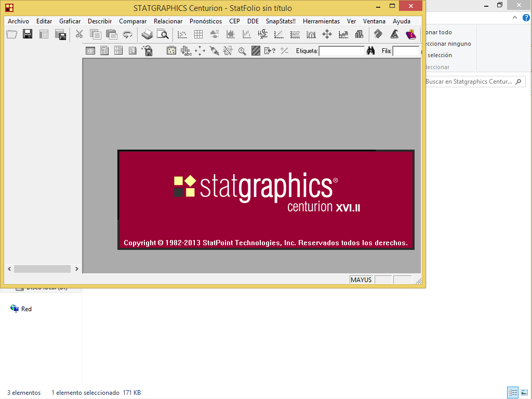Image resolution: width=532 pixels, height=399 pixels.
Task: Click the Statgraphics Centurion splash screen
Action: pyautogui.click(x=266, y=200)
